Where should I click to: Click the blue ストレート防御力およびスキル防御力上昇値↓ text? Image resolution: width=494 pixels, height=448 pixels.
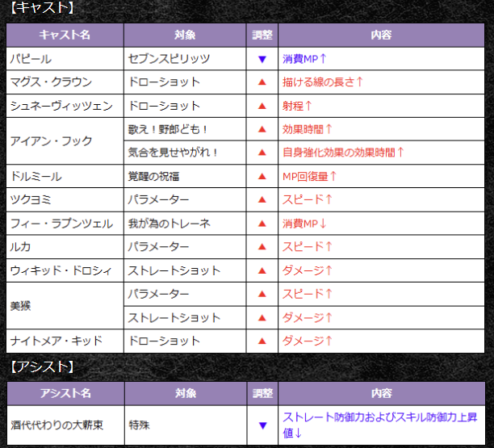pos(380,425)
